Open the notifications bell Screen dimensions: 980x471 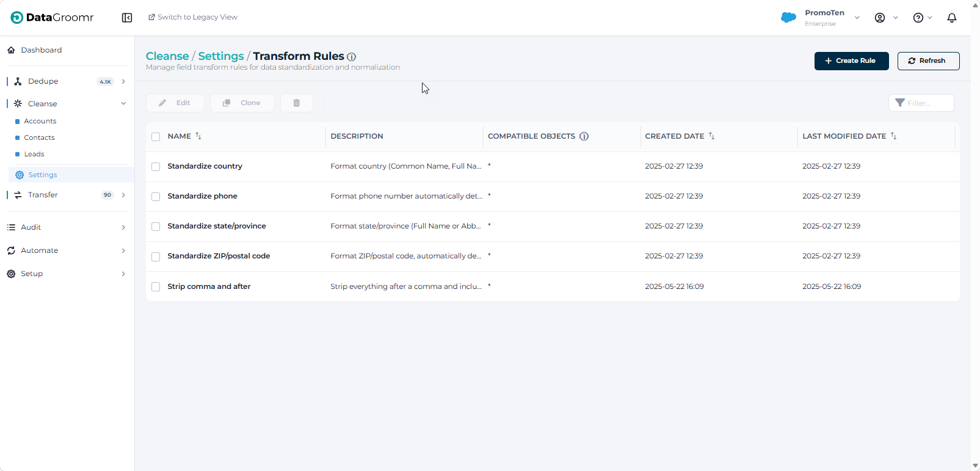pos(951,18)
